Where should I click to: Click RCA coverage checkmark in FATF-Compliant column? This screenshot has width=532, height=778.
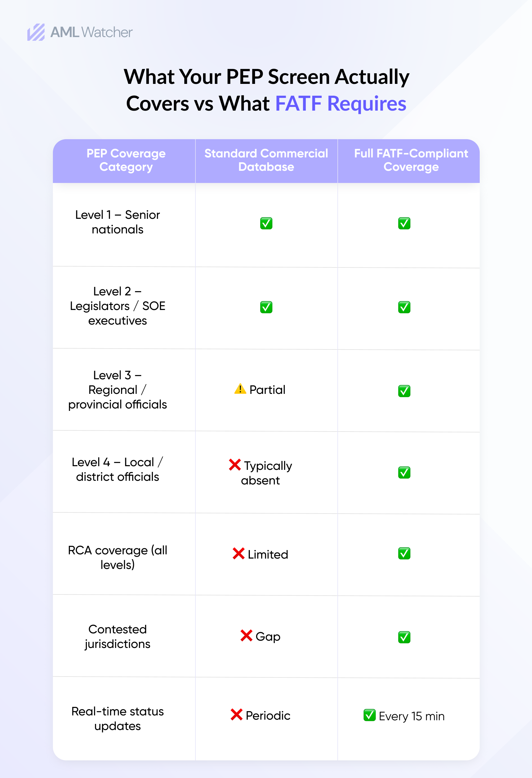404,553
